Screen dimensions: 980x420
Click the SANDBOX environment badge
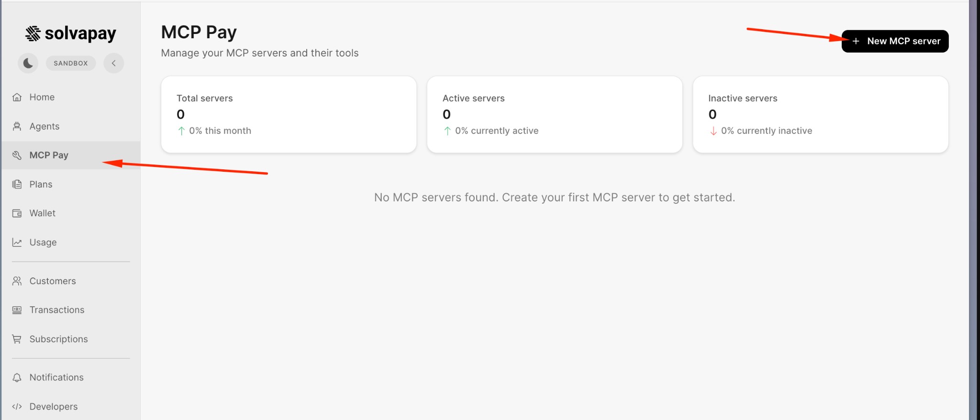[x=71, y=63]
